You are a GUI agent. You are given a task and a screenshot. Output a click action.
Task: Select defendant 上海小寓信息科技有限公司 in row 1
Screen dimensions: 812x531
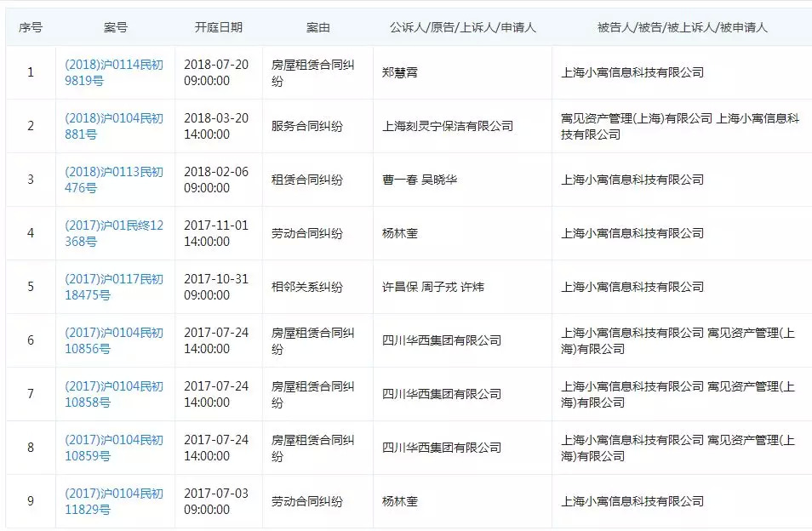tap(632, 72)
